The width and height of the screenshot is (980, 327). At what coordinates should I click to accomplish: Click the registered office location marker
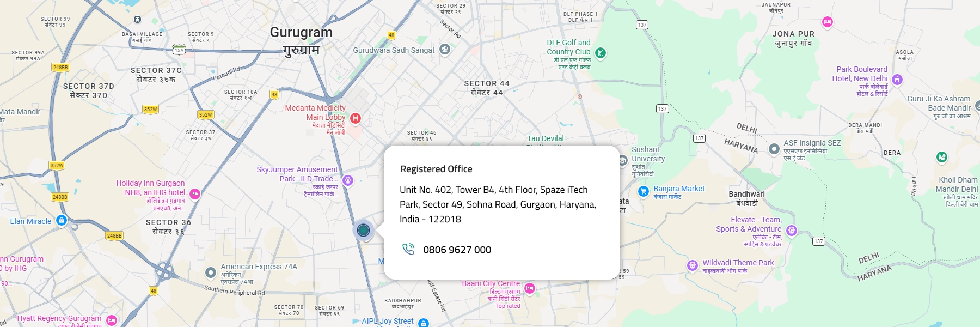tap(363, 230)
